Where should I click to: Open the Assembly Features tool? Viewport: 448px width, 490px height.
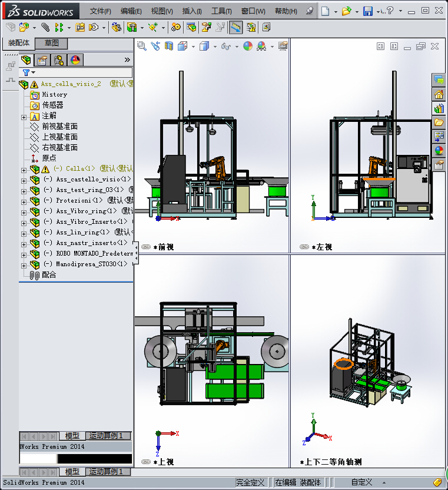pos(132,28)
